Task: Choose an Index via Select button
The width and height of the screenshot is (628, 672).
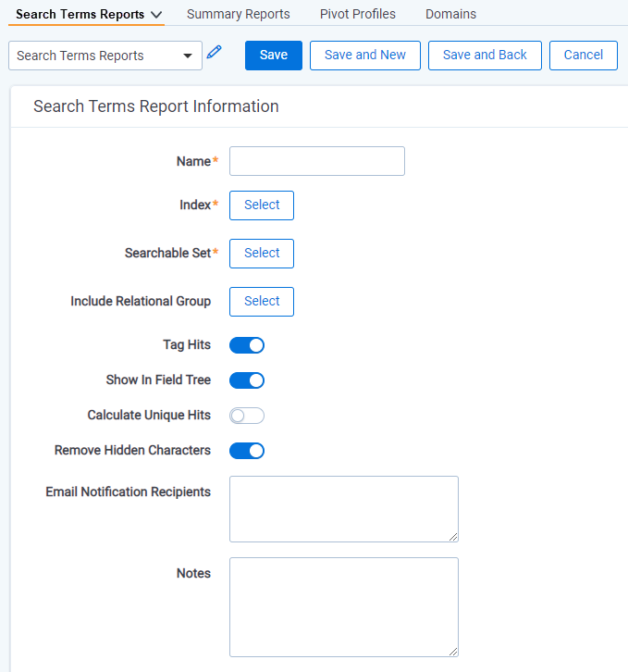Action: [262, 205]
